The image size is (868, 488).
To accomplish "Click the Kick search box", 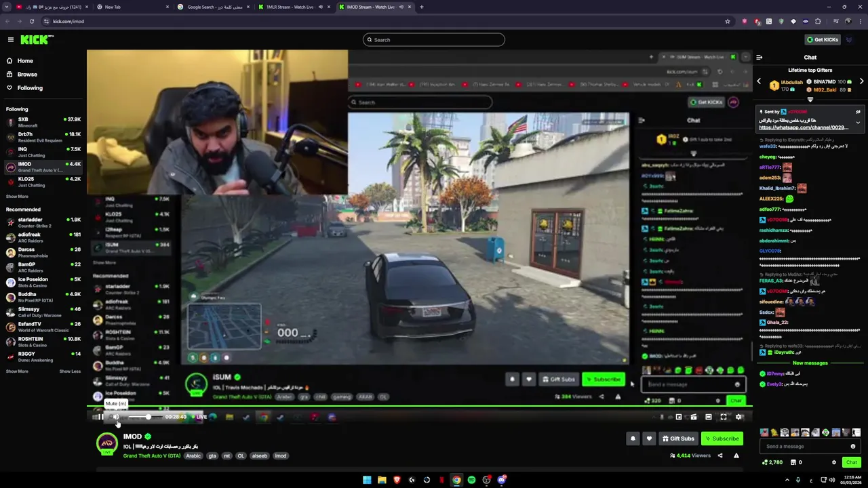I will tap(434, 40).
